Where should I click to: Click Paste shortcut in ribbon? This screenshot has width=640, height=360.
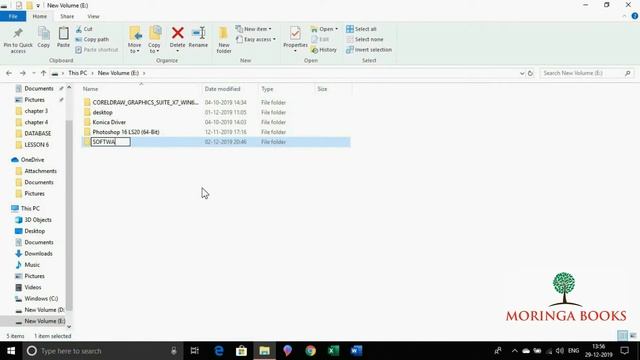97,49
